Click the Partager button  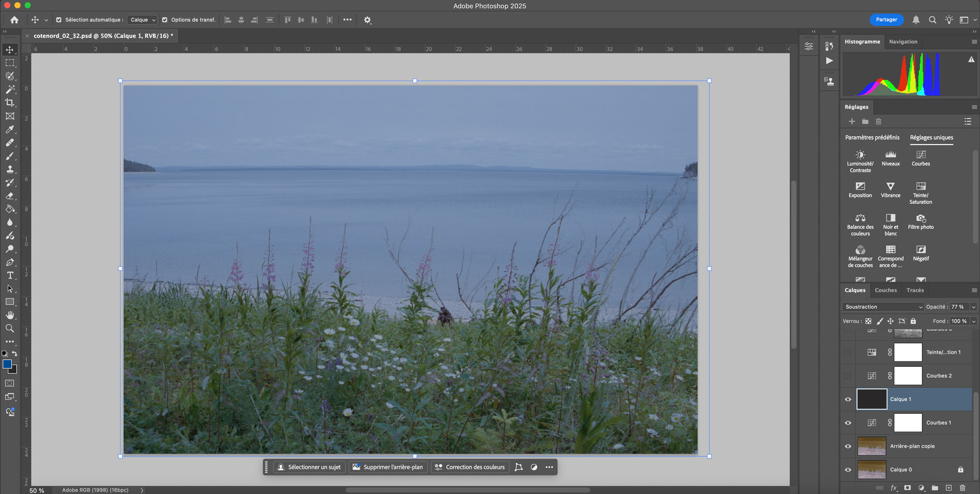pos(886,20)
